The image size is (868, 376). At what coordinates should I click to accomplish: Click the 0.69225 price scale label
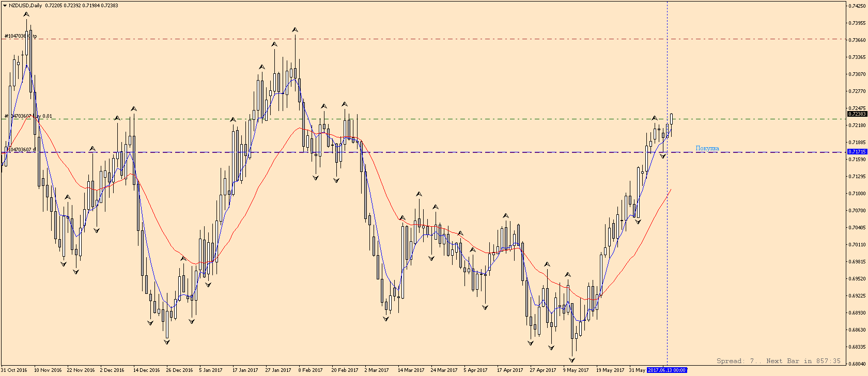click(x=858, y=296)
